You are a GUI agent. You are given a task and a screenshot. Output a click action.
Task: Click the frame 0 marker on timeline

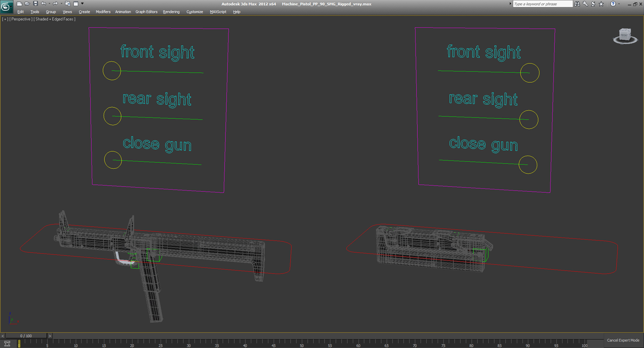point(19,344)
